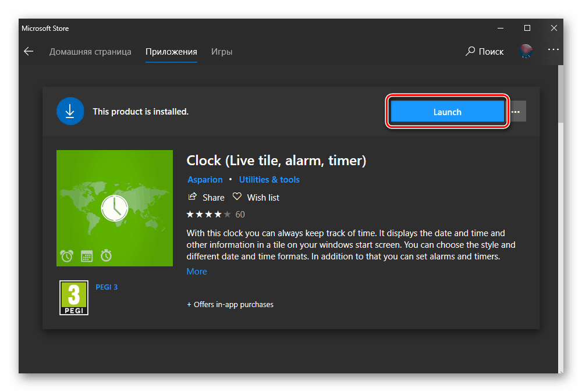Open the Домашняя страница tab
This screenshot has width=582, height=392.
(x=90, y=52)
